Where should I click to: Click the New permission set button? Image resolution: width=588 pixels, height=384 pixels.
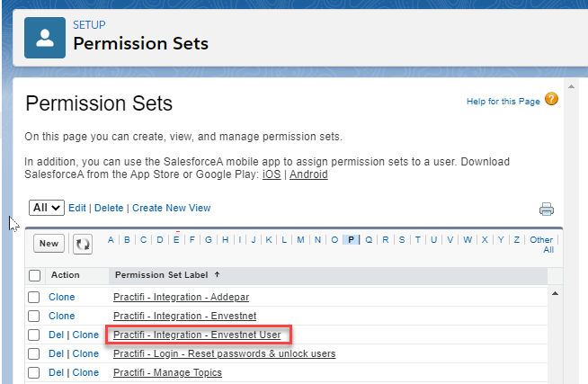click(x=49, y=244)
